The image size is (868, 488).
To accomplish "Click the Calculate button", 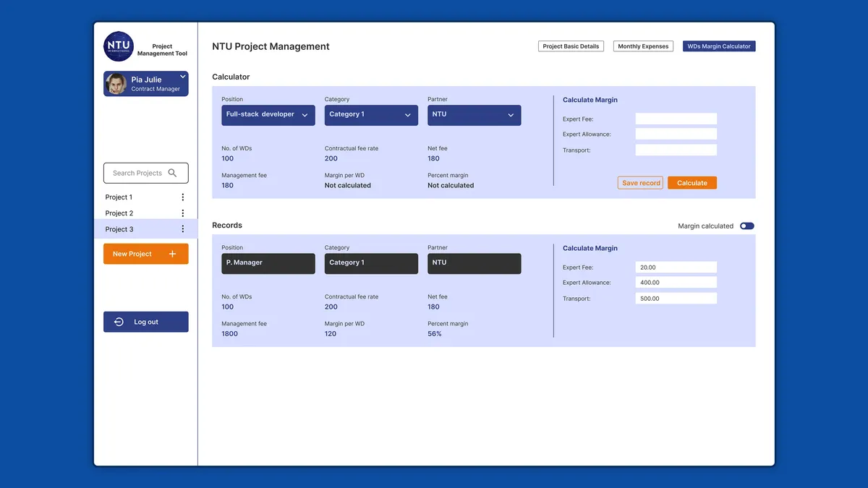I will click(x=692, y=183).
